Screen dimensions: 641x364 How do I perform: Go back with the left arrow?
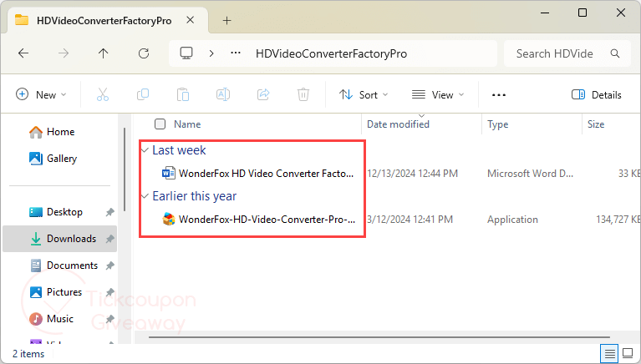click(x=23, y=53)
